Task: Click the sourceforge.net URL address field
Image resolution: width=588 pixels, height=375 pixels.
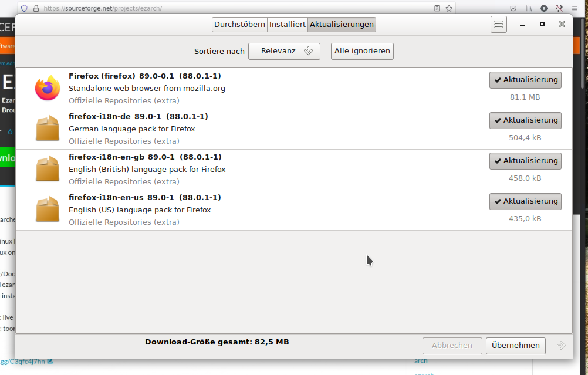Action: 236,8
